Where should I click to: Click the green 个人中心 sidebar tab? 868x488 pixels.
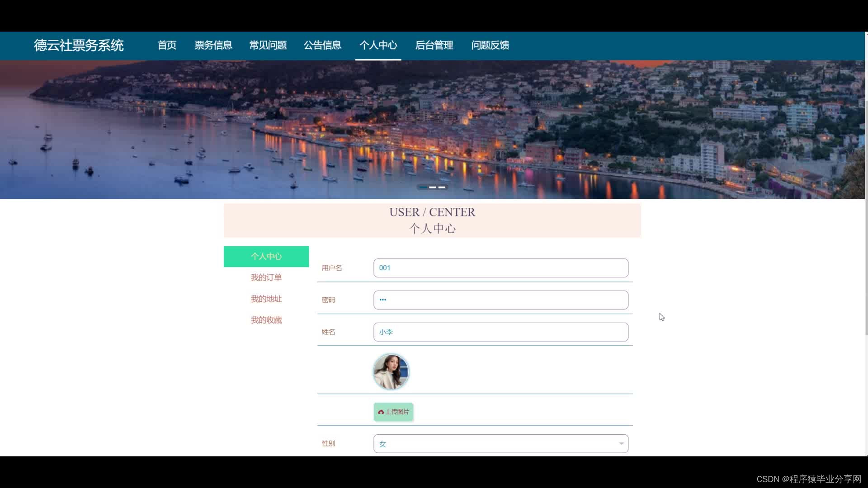tap(266, 257)
